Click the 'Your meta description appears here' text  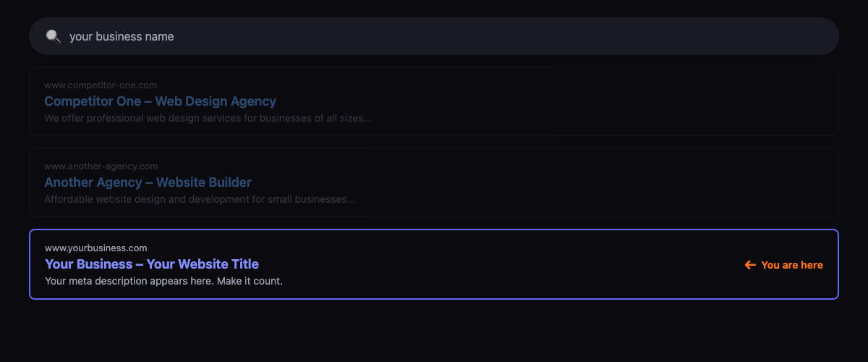(x=163, y=281)
